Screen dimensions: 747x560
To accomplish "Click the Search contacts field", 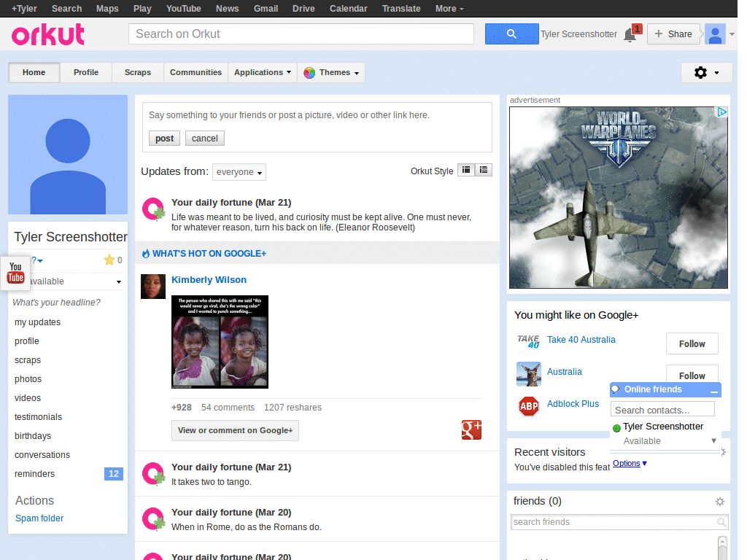I will coord(662,410).
